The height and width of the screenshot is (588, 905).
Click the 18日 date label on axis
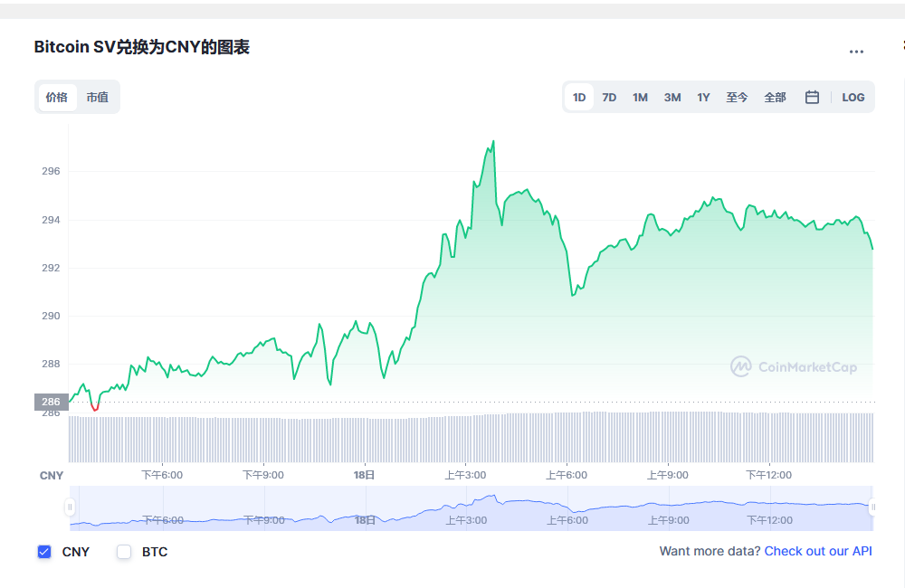click(x=364, y=475)
